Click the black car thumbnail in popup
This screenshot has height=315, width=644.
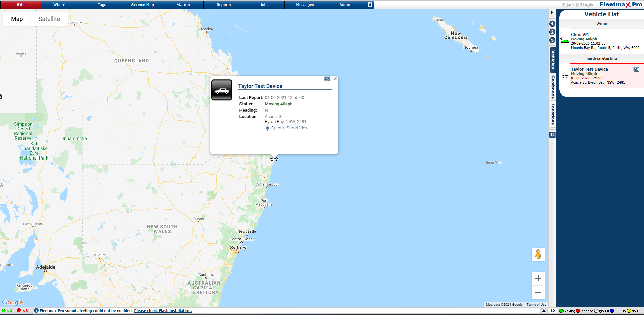pos(222,90)
